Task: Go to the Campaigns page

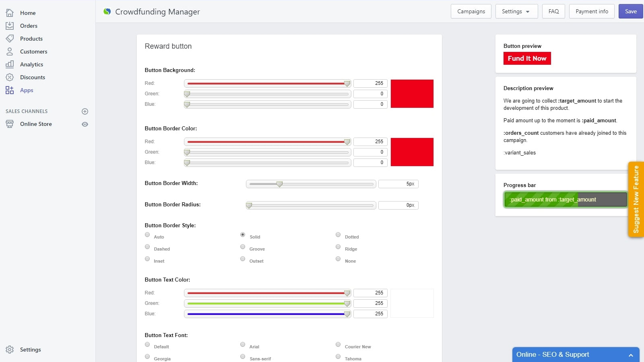Action: coord(471,12)
